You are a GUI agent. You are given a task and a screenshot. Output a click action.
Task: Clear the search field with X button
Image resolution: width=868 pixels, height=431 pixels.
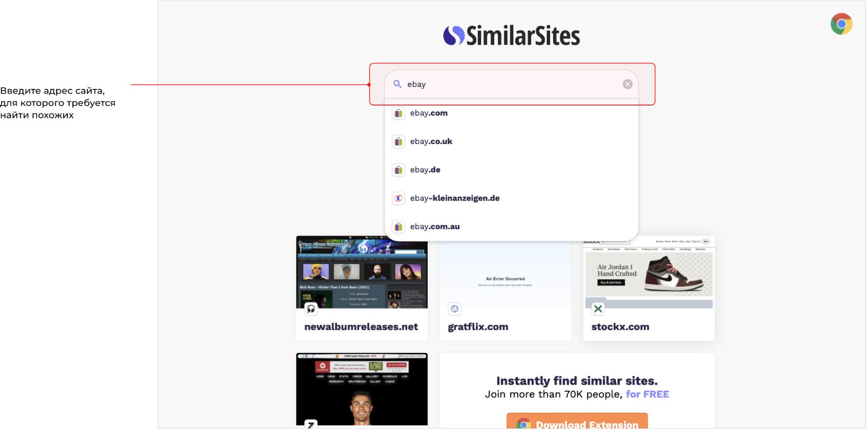(627, 84)
